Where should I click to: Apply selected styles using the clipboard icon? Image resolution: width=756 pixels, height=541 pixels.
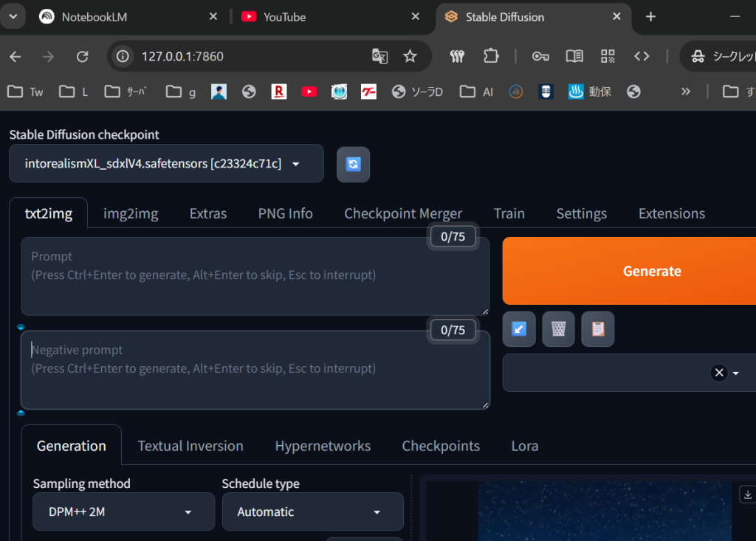click(597, 329)
